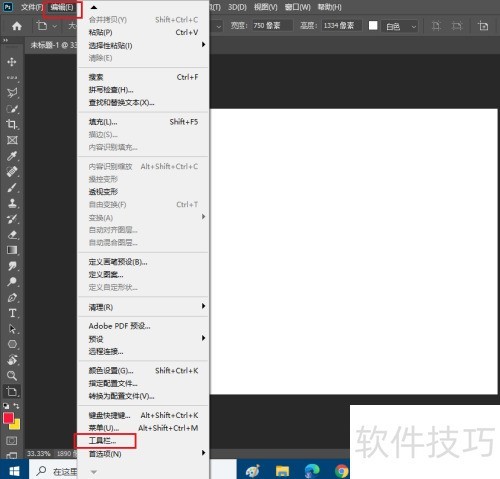Open the 视图 menu

pos(265,7)
